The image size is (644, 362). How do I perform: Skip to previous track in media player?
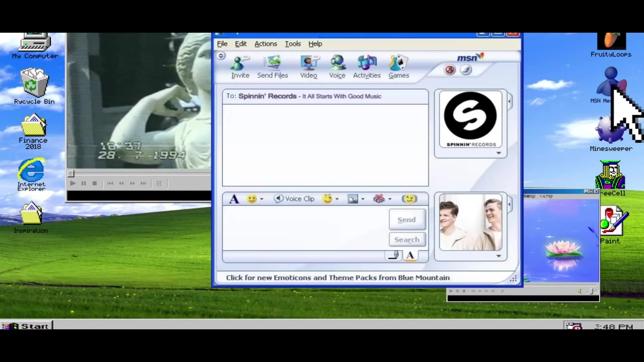point(110,184)
